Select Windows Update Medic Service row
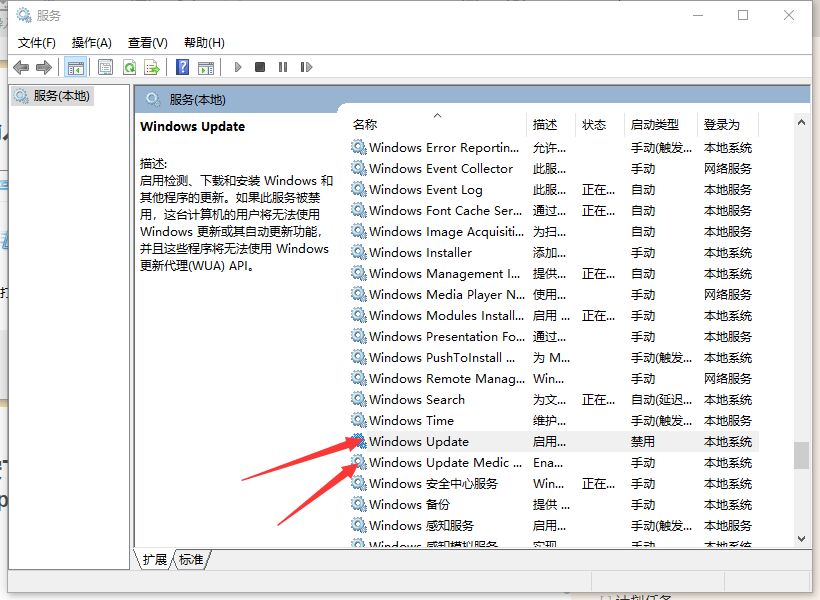 (x=553, y=462)
